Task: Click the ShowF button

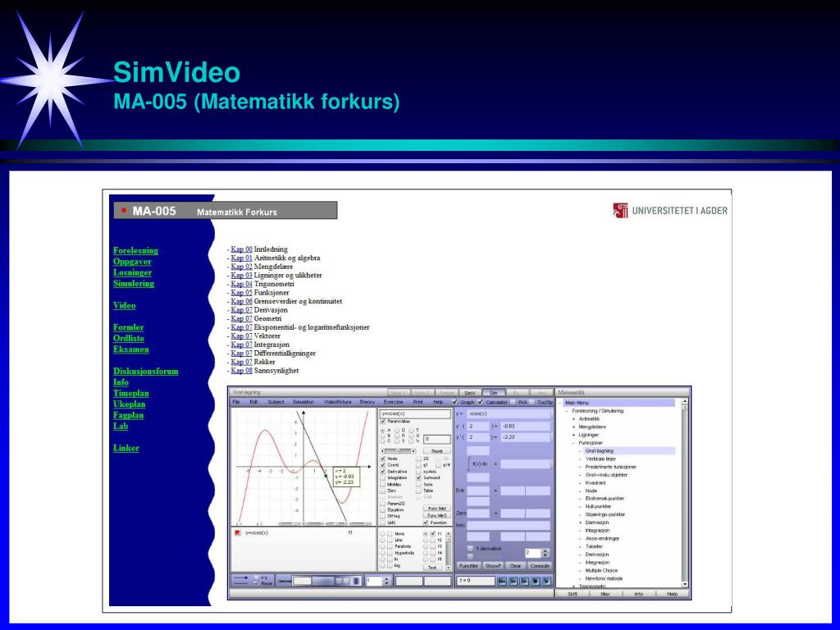Action: click(493, 566)
